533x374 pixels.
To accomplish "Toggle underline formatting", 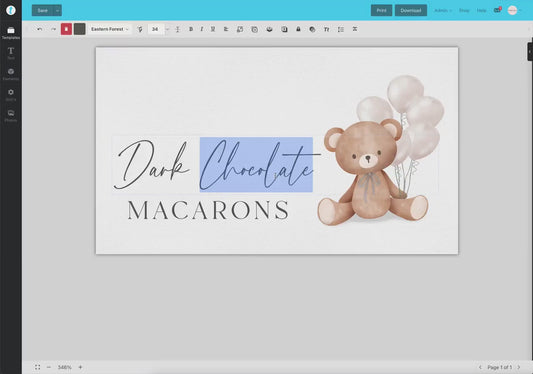I will (x=213, y=29).
